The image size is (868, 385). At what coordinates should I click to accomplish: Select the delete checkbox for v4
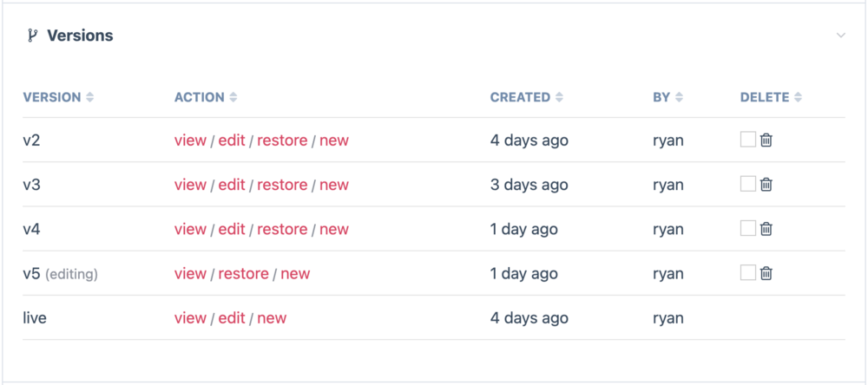coord(747,228)
